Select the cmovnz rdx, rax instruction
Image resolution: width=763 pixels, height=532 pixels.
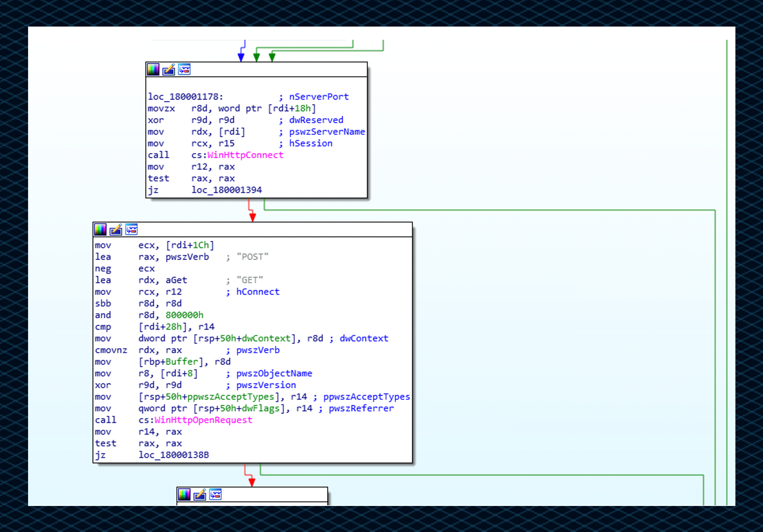click(x=138, y=350)
